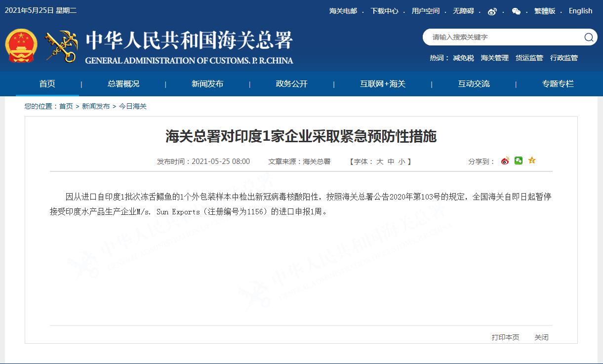The height and width of the screenshot is (364, 603).
Task: Click 今日海关 in the breadcrumb
Action: pos(133,106)
